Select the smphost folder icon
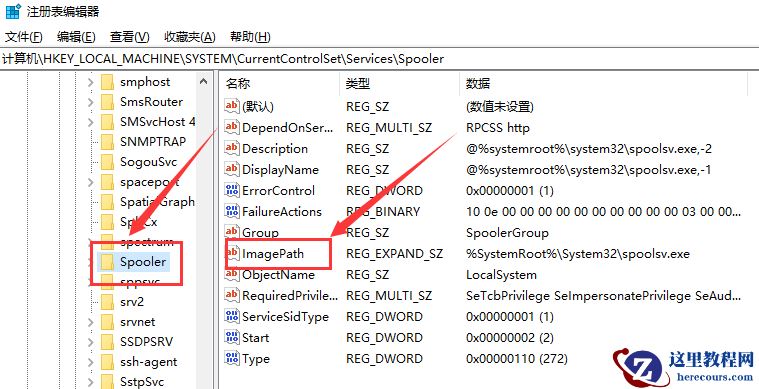This screenshot has width=759, height=389. pos(107,82)
